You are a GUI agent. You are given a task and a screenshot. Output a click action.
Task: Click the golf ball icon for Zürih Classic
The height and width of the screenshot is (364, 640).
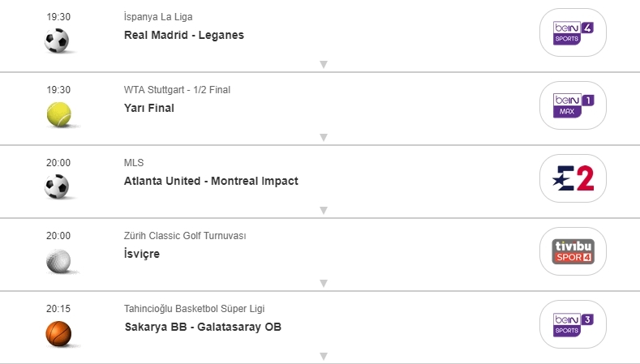point(58,260)
